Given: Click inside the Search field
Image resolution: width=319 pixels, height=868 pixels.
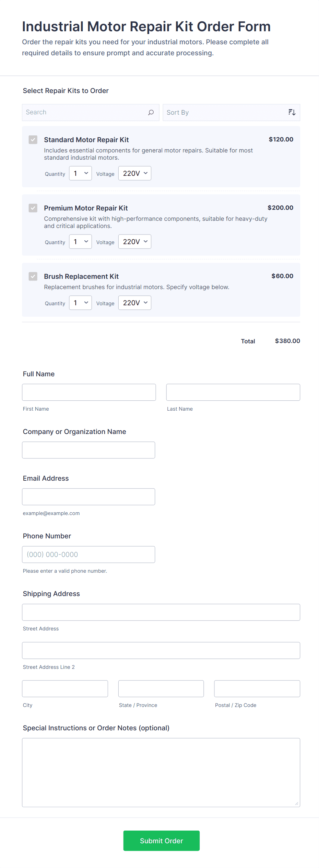Looking at the screenshot, I should click(x=82, y=112).
